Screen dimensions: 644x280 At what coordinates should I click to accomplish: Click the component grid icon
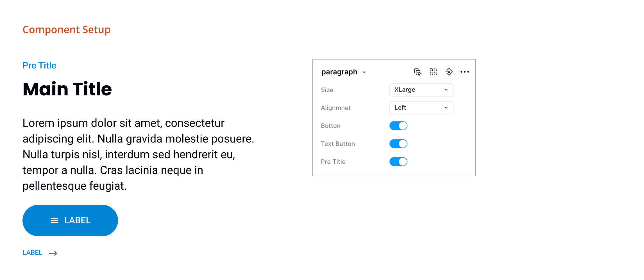click(x=433, y=72)
